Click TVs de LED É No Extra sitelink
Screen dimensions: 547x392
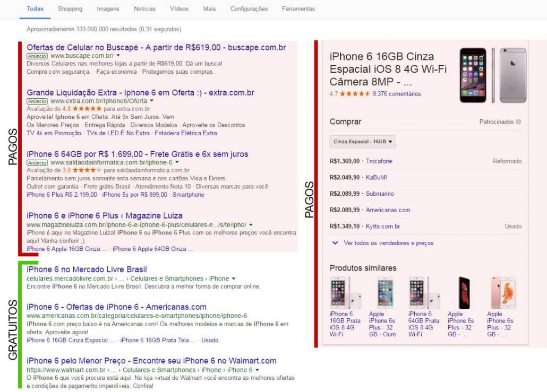click(118, 133)
